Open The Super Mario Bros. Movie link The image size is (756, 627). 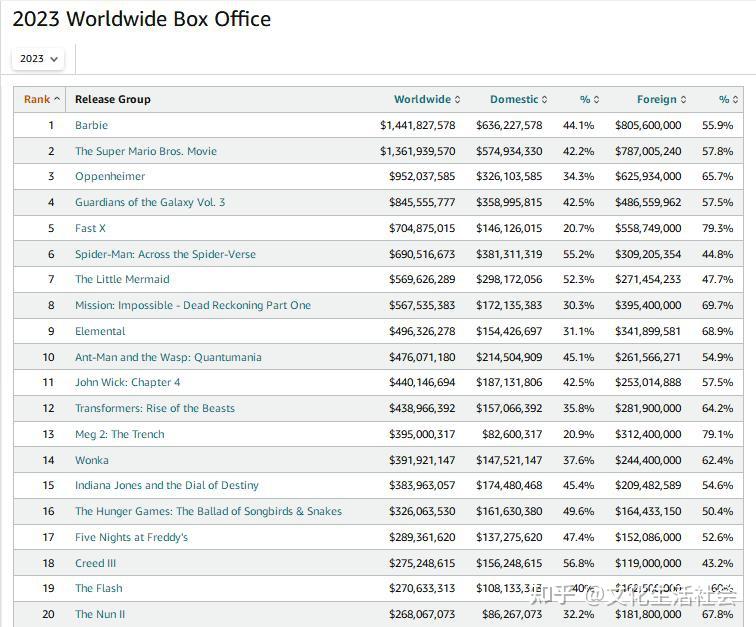145,152
